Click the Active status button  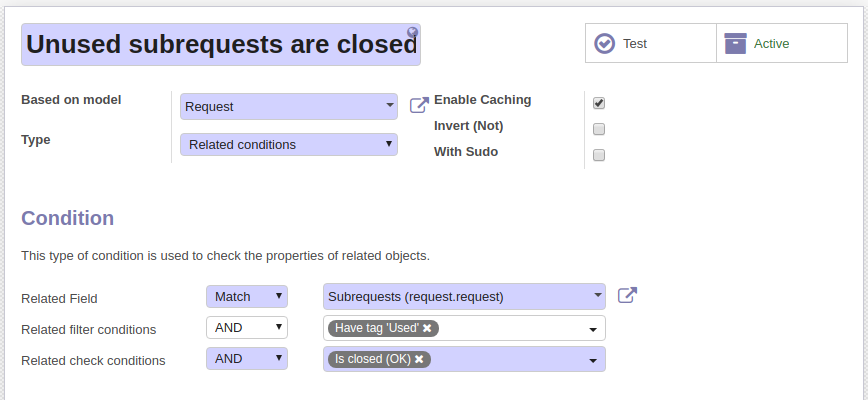pyautogui.click(x=782, y=43)
